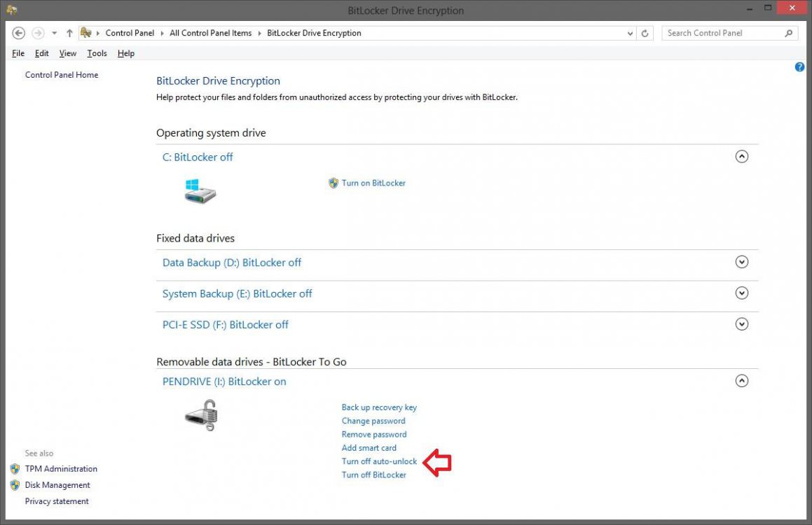Viewport: 812px width, 525px height.
Task: Expand the System Backup (E:) drive chevron
Action: pos(741,293)
